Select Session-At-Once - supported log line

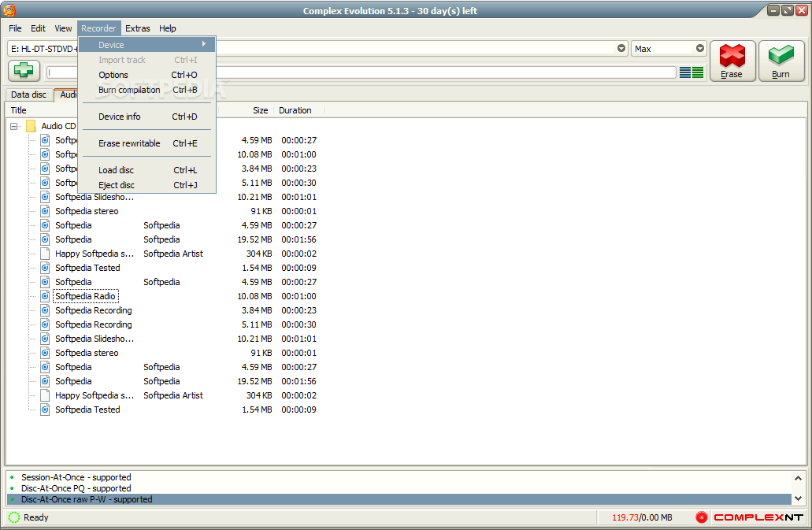point(76,477)
